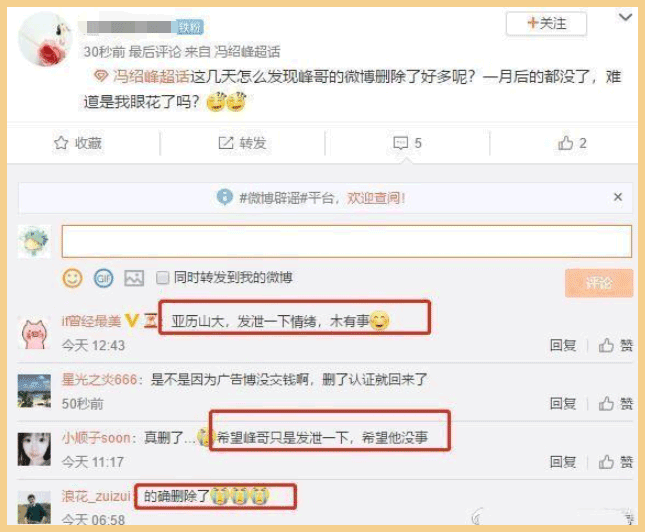Expand the post options chevron menu
Image resolution: width=645 pixels, height=532 pixels.
point(625,17)
